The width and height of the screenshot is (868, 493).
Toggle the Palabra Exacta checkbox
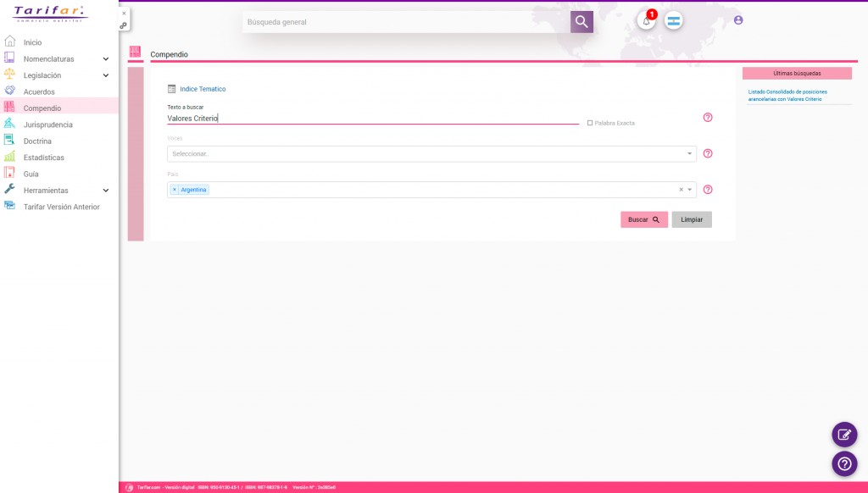pos(590,123)
